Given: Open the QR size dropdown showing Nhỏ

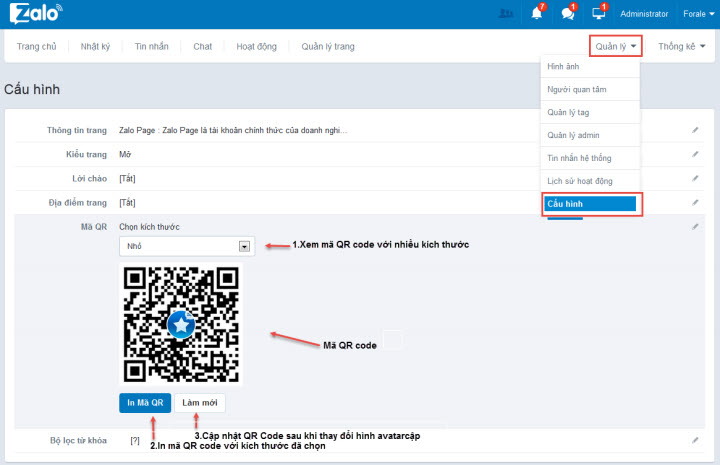Looking at the screenshot, I should (186, 246).
